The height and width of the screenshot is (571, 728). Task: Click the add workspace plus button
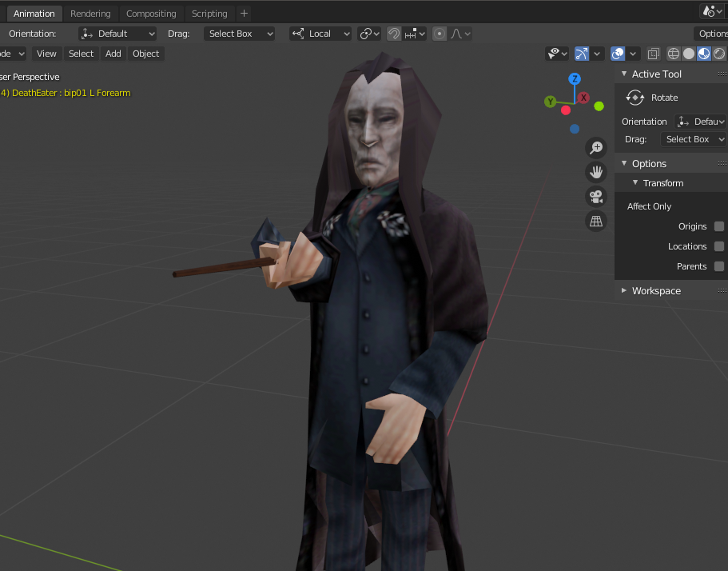[x=244, y=14]
